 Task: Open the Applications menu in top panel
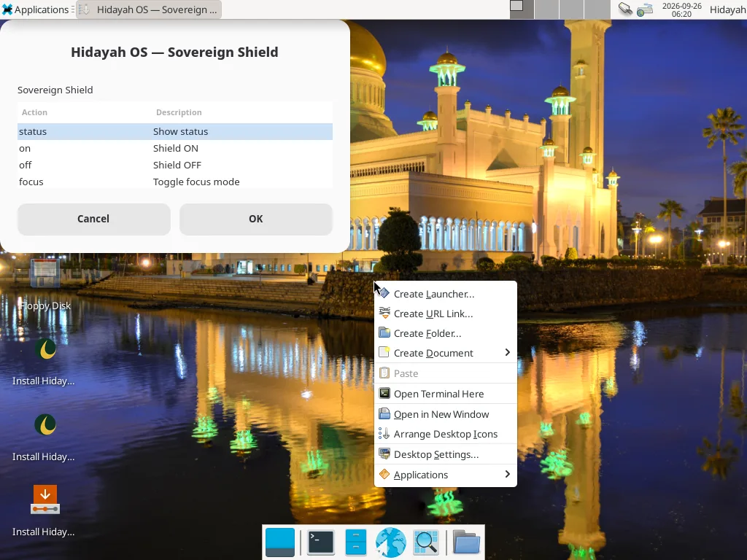pos(36,9)
